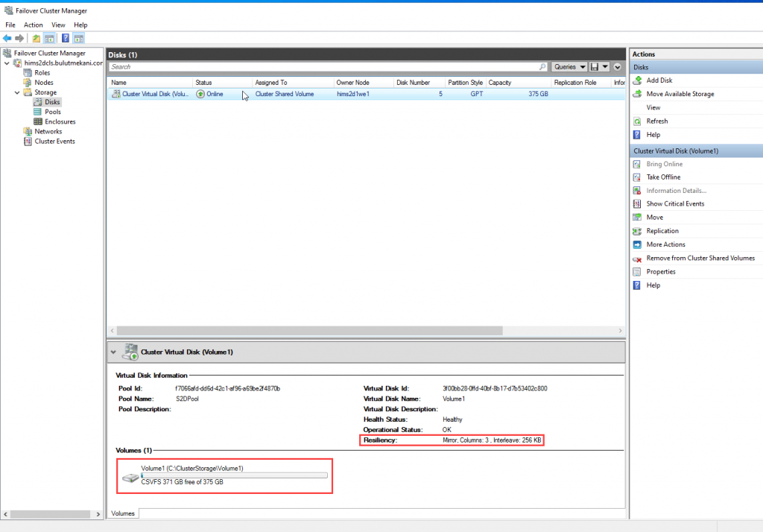Click the Refresh icon in Actions
The height and width of the screenshot is (532, 763).
click(x=637, y=121)
